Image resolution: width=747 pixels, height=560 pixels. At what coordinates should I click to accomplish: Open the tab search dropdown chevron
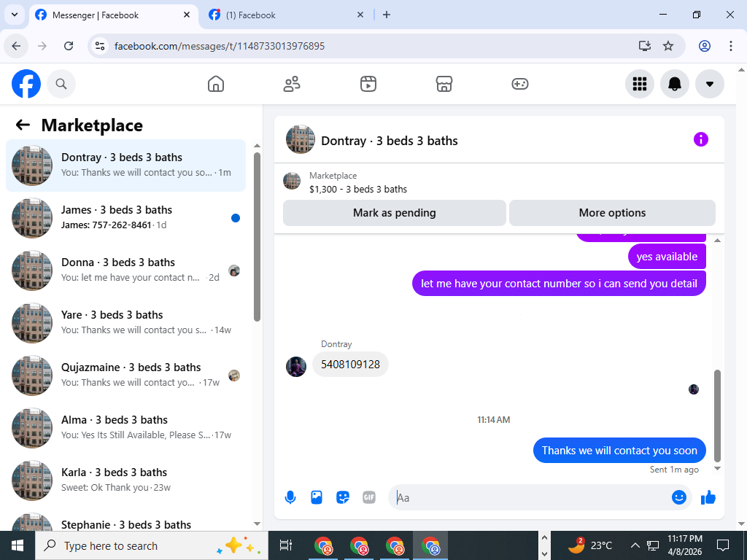(15, 15)
